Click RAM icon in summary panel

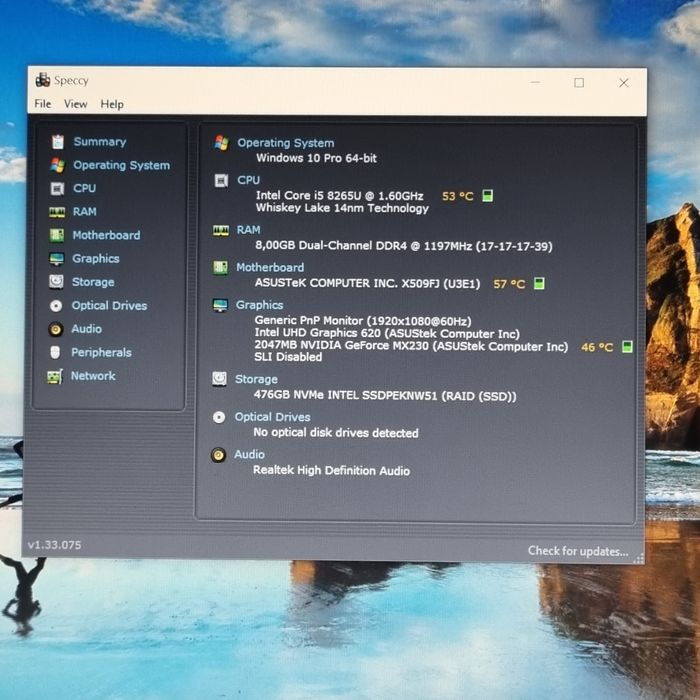(221, 230)
